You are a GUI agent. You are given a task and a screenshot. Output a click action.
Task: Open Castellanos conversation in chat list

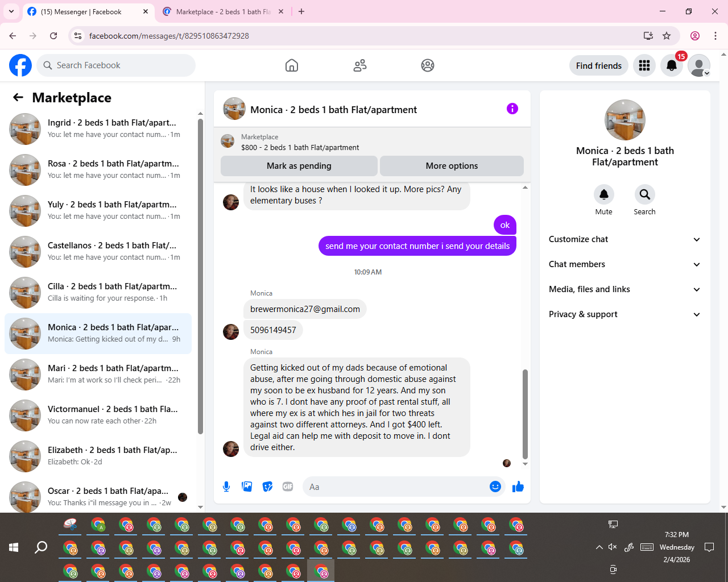[98, 252]
